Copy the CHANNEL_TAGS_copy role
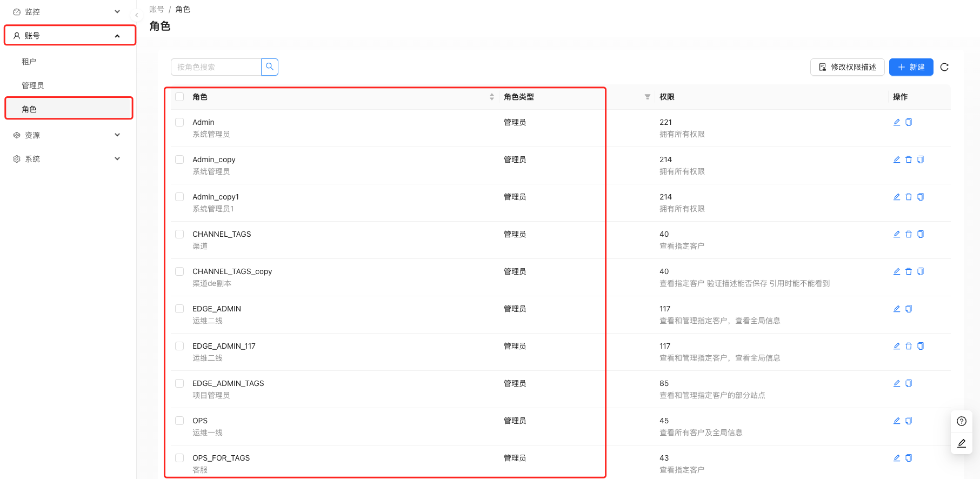 921,271
